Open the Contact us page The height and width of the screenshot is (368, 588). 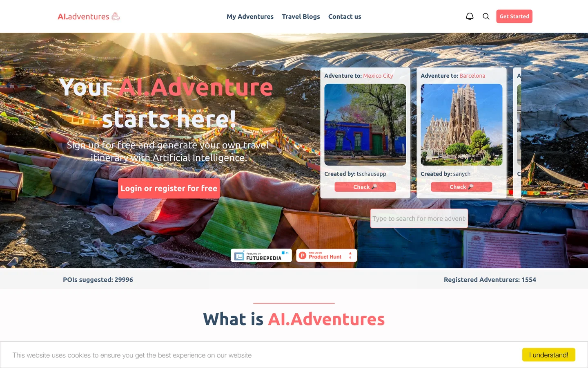pyautogui.click(x=345, y=16)
